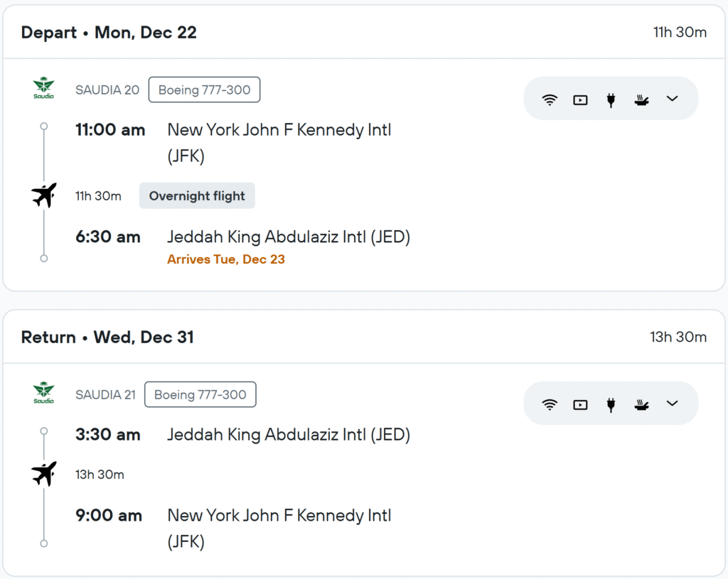
Task: Expand amenities chevron for SAUDIA 20
Action: [x=673, y=99]
